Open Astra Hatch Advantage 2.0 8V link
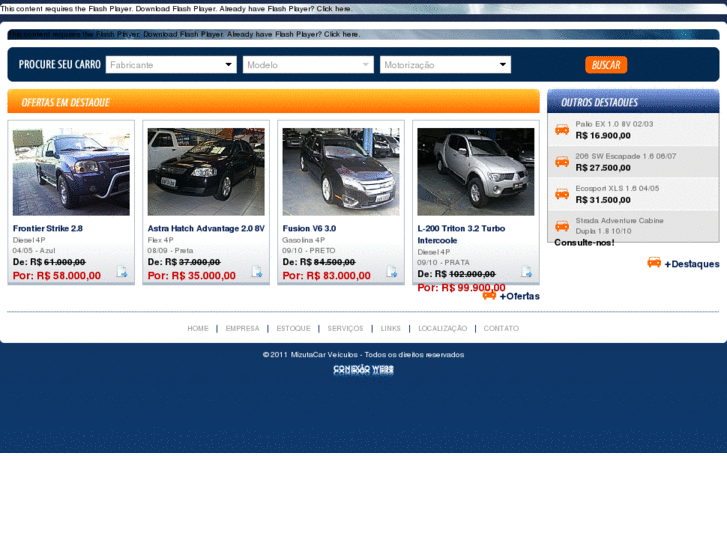Image resolution: width=727 pixels, height=545 pixels. (206, 228)
